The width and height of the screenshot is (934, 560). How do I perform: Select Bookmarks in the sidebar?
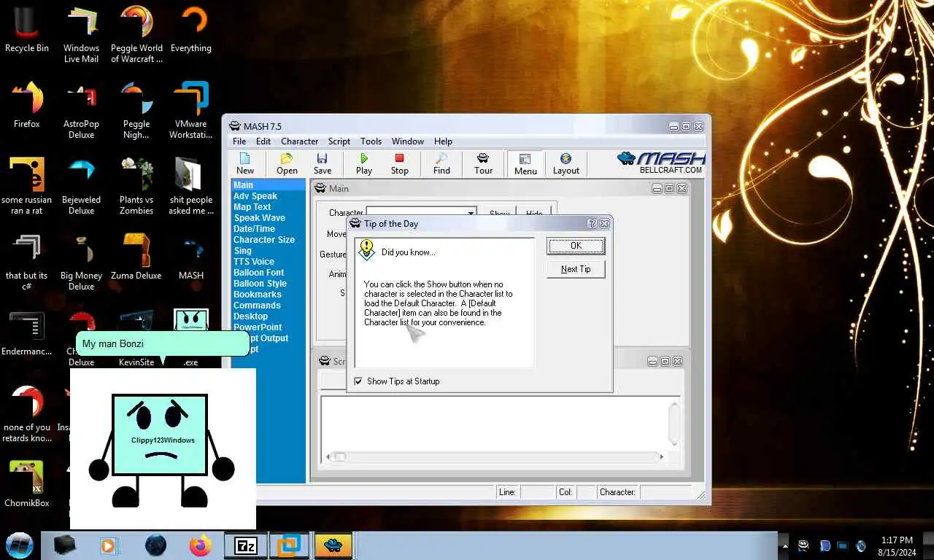[x=258, y=295]
